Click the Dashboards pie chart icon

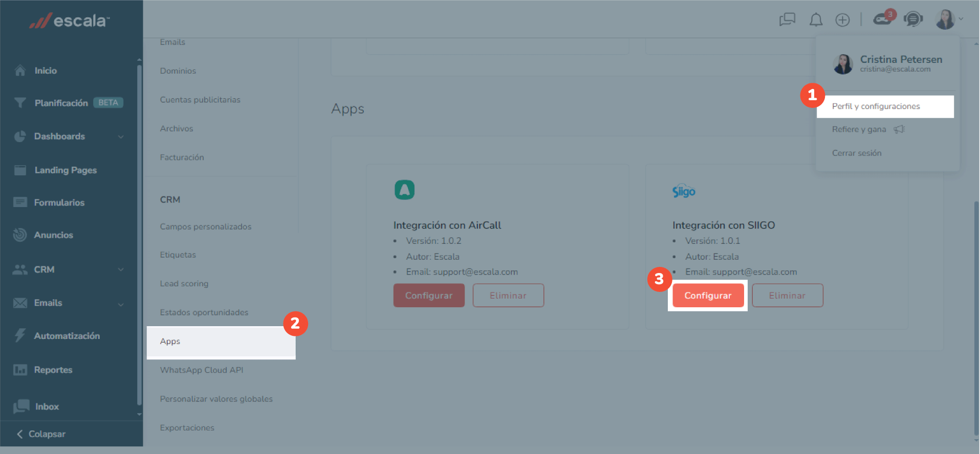(x=20, y=137)
